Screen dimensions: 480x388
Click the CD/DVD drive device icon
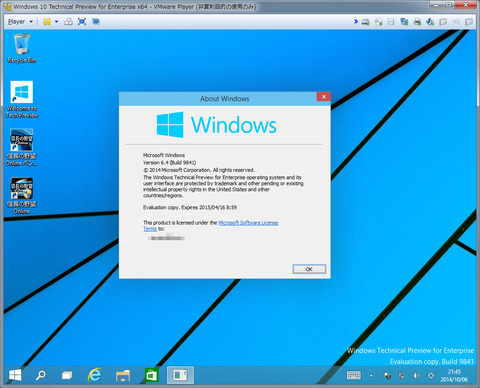378,22
